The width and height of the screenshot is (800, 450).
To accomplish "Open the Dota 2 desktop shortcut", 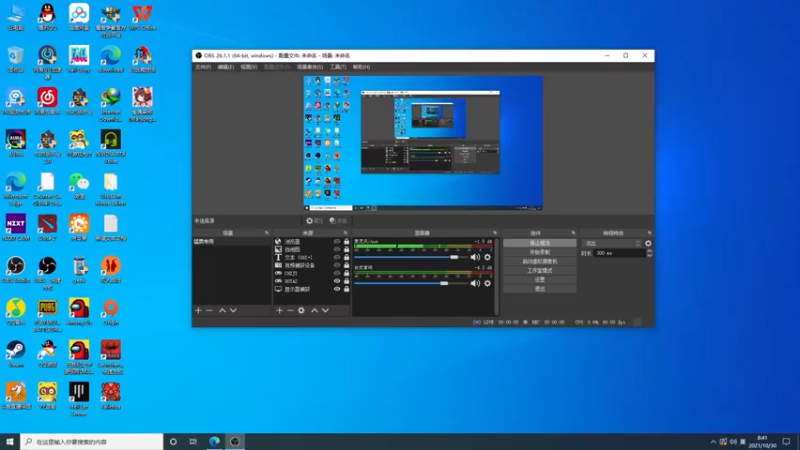I will [47, 228].
